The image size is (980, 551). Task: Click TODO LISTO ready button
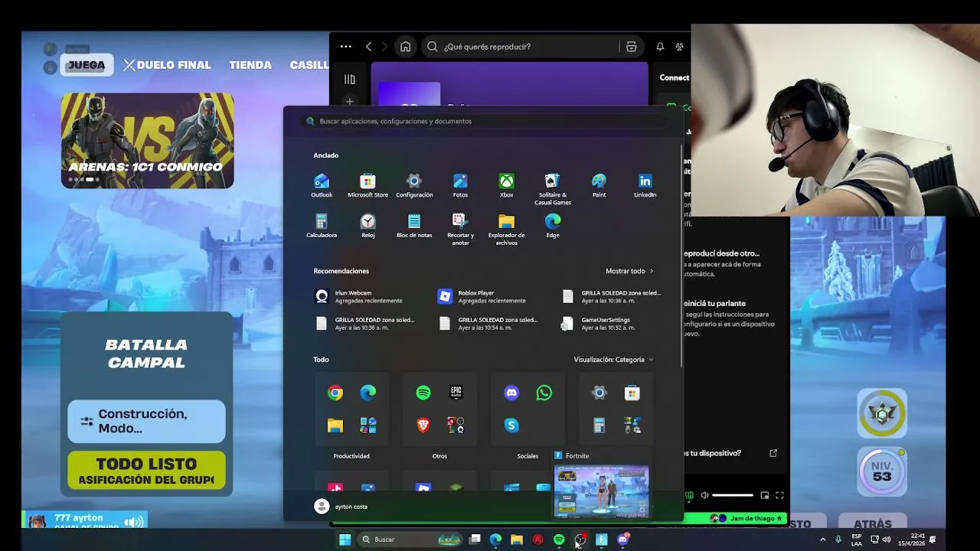[146, 471]
